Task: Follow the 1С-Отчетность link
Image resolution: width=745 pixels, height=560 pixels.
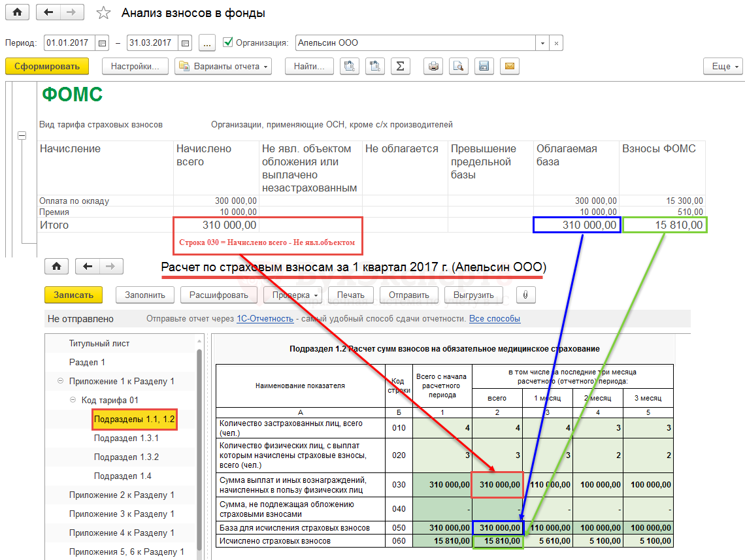Action: [265, 319]
